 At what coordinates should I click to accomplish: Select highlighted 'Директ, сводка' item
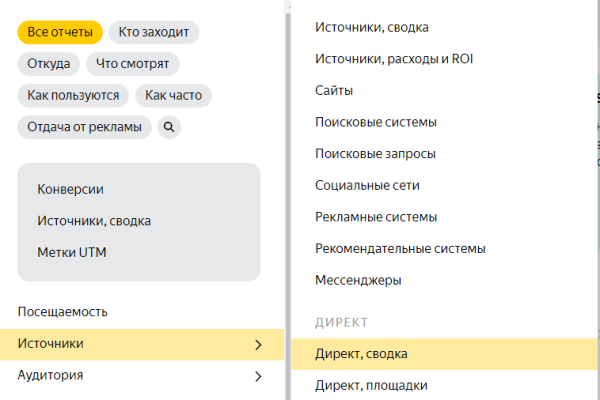361,354
